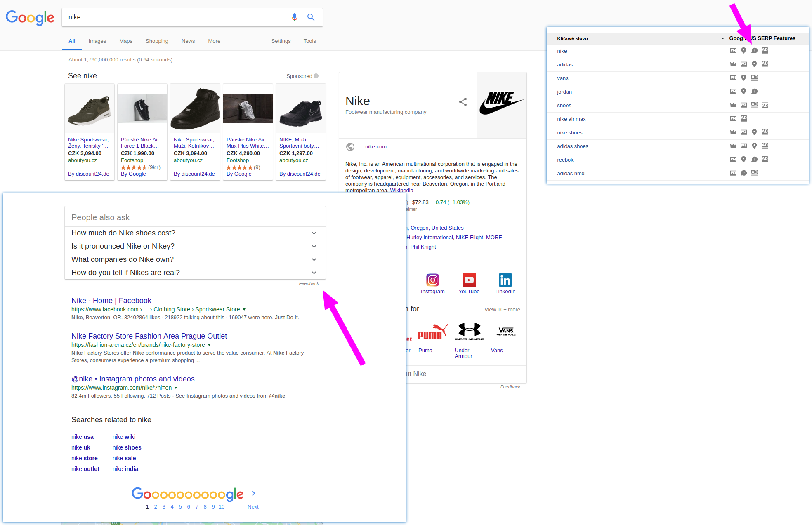Click the Under Armour logo
The image size is (812, 525).
(469, 332)
